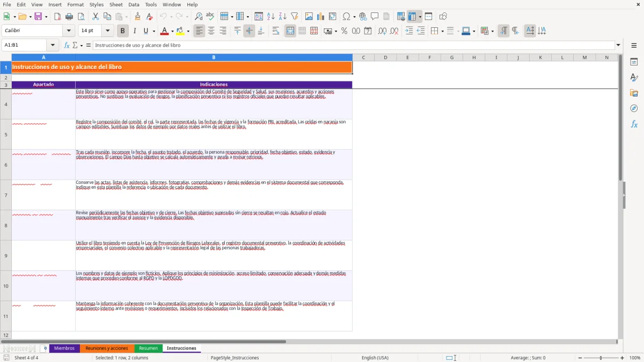The width and height of the screenshot is (644, 362).
Task: Open Draw Functions shapes icon
Action: pos(443,17)
